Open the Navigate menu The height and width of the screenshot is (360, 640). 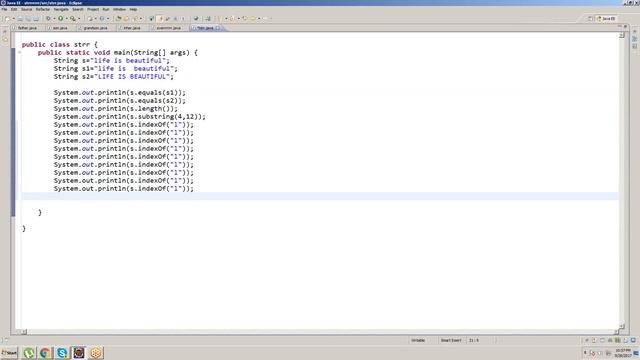click(x=61, y=9)
